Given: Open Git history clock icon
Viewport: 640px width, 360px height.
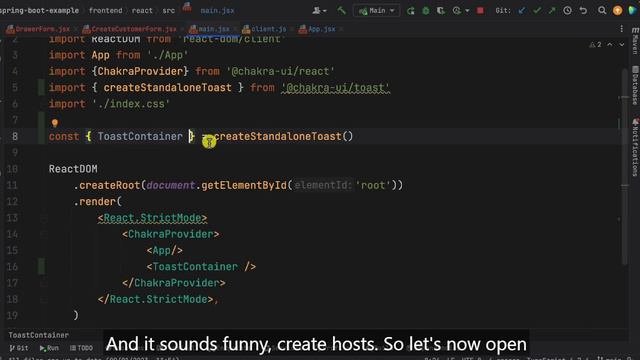Looking at the screenshot, I should point(567,11).
